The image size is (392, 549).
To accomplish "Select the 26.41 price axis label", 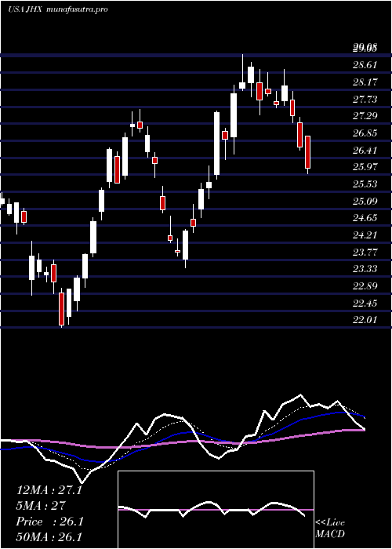I will click(365, 151).
